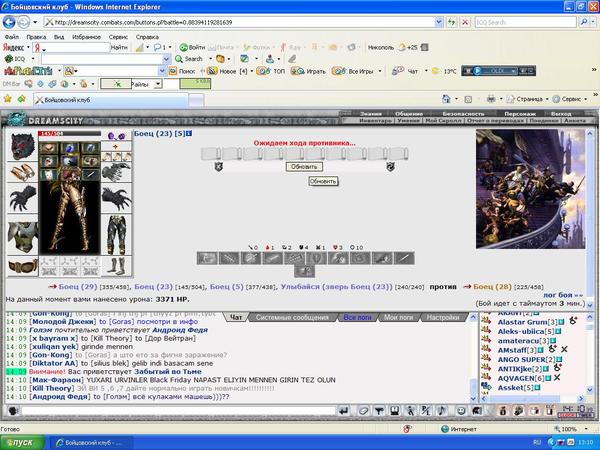Click Бойцовский клуб taskbar item
The width and height of the screenshot is (600, 450).
tap(91, 443)
